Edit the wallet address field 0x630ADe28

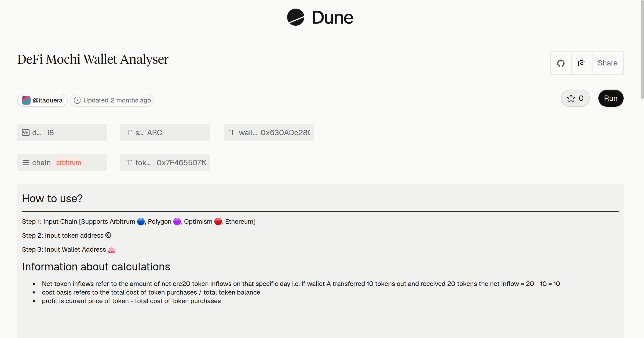click(x=269, y=133)
